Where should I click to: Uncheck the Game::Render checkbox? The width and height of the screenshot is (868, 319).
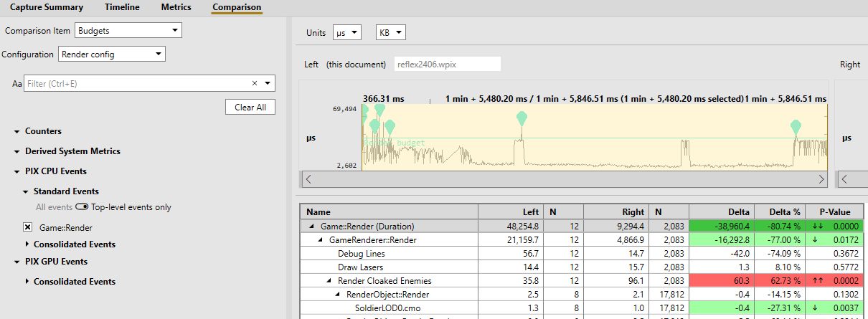[x=27, y=227]
